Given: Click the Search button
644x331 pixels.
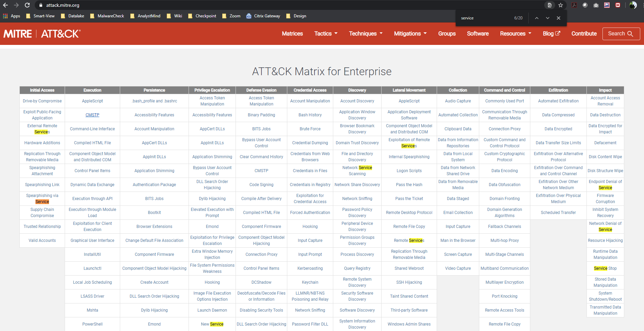Looking at the screenshot, I should [x=621, y=34].
